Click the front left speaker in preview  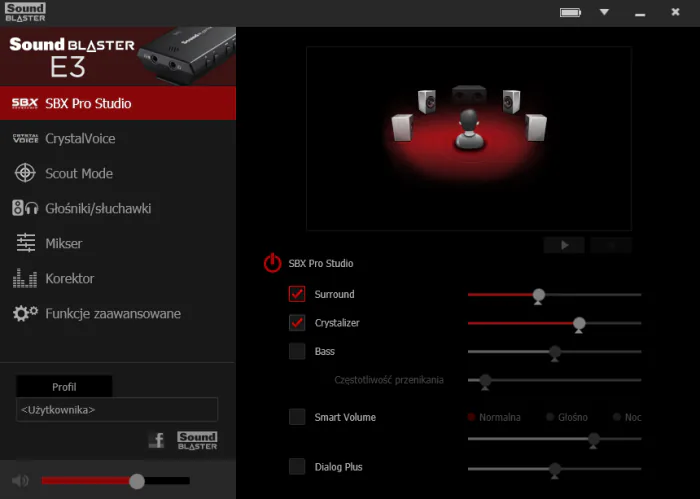pyautogui.click(x=427, y=101)
